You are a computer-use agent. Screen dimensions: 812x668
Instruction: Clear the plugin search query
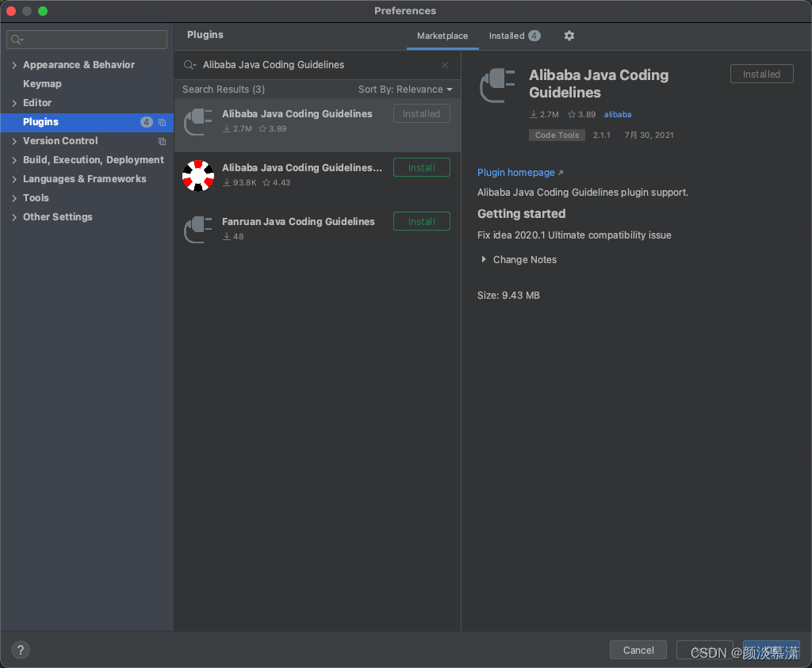tap(445, 65)
